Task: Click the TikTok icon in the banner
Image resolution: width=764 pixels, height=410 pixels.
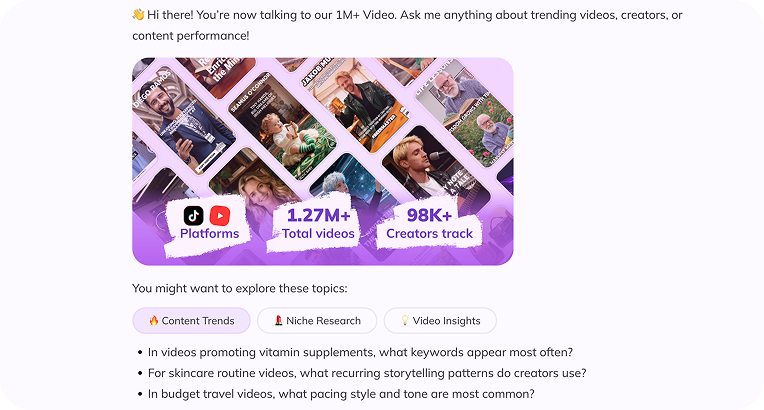Action: point(194,215)
